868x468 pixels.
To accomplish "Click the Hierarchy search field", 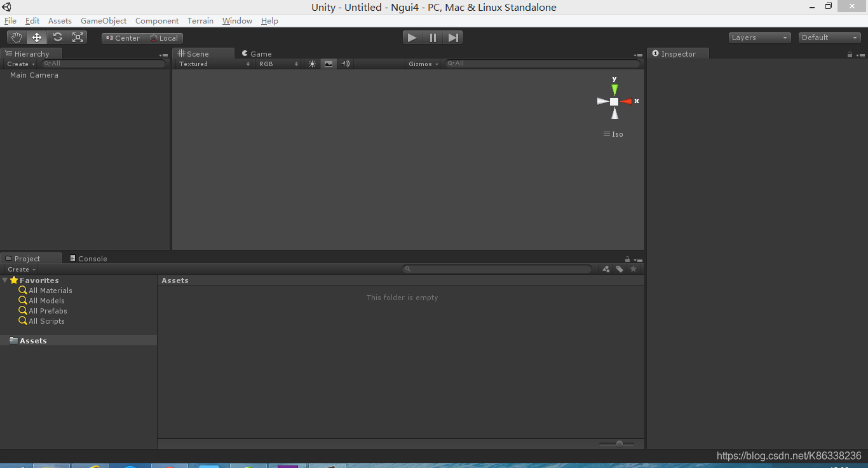I will tap(104, 64).
